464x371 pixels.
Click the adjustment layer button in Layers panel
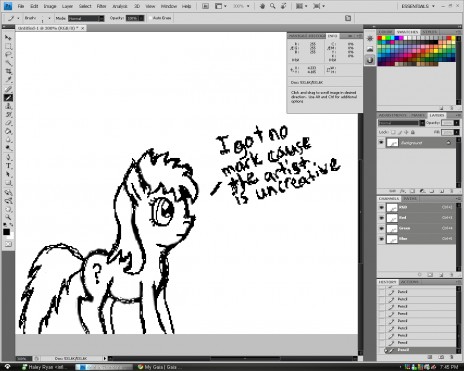pos(422,191)
